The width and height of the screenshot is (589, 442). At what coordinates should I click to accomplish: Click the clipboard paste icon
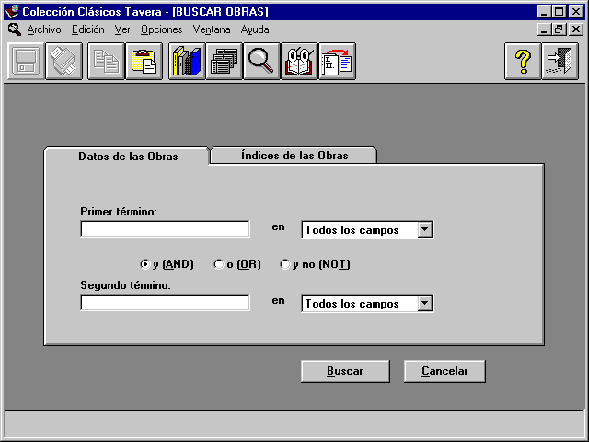[x=144, y=61]
